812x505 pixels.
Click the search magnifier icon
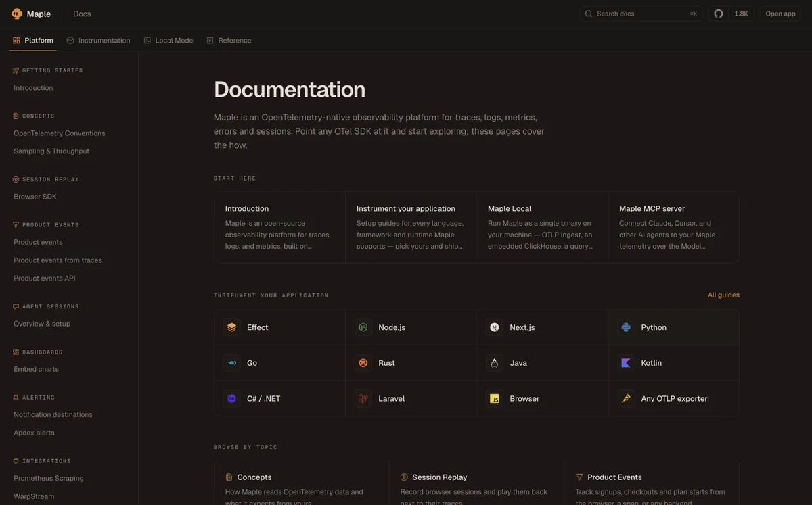(589, 14)
